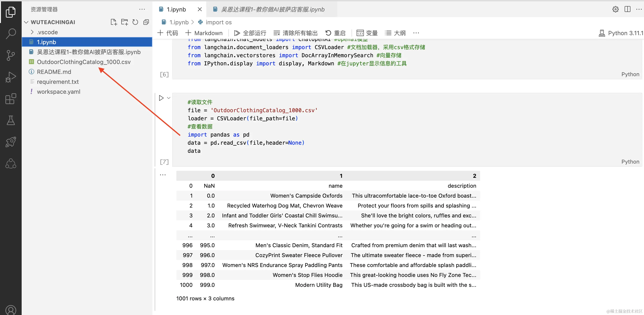Open the Extensions view
The width and height of the screenshot is (644, 315).
point(11,99)
